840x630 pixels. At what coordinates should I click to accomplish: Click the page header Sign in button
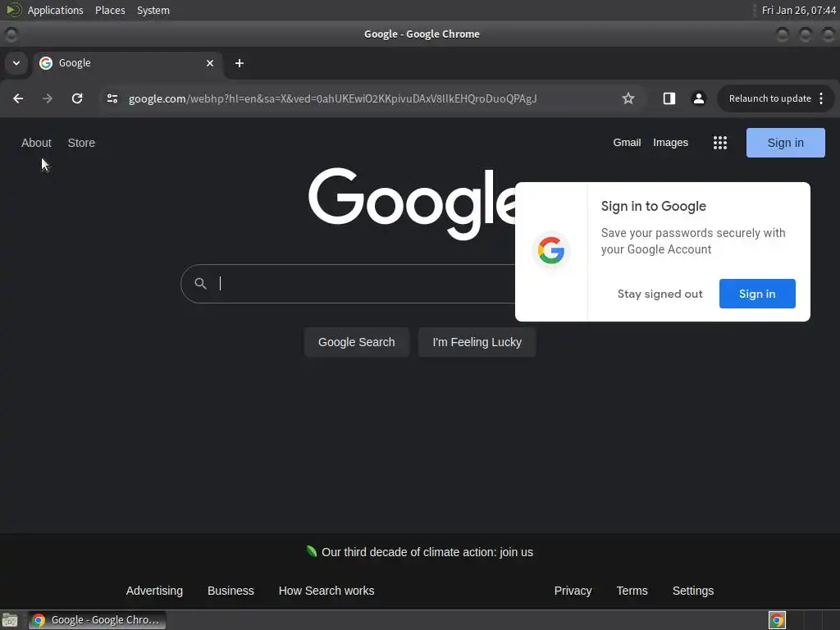pos(785,143)
